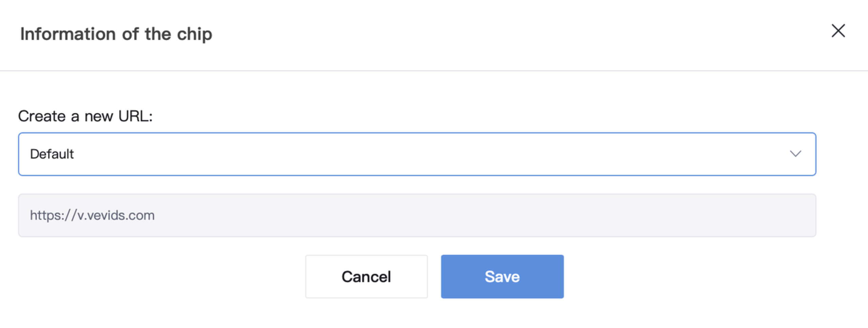Click the X icon at top right

838,31
